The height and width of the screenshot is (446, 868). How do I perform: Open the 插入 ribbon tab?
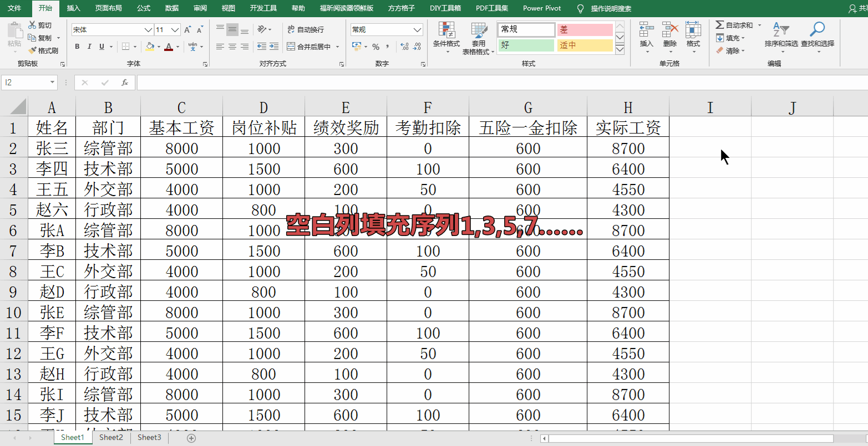74,8
